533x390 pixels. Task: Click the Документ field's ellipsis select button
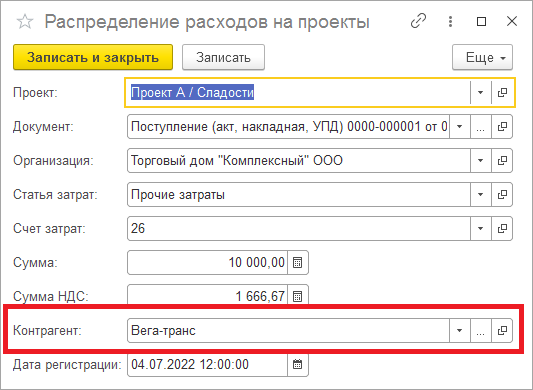pyautogui.click(x=481, y=127)
